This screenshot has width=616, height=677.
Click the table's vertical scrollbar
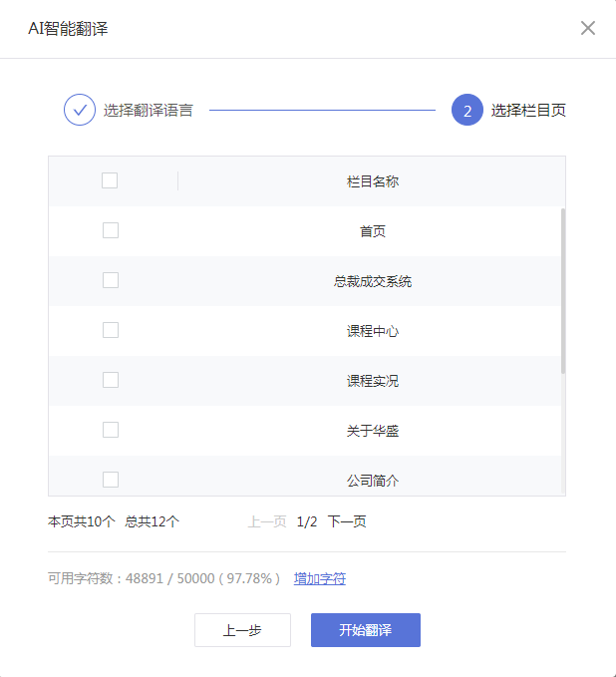[563, 291]
